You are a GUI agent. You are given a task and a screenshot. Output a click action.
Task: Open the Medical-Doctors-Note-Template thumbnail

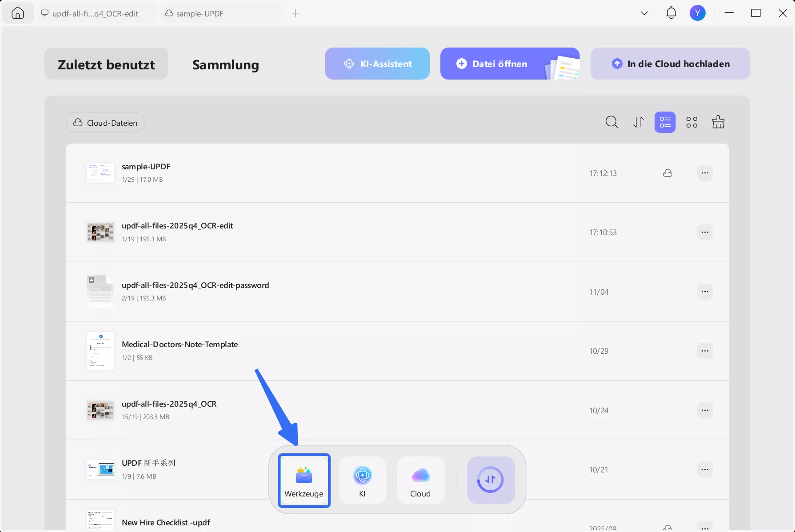pyautogui.click(x=100, y=351)
